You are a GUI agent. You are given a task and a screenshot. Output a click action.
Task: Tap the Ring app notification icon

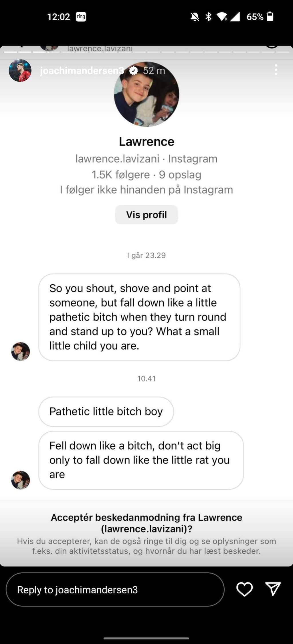pos(81,17)
